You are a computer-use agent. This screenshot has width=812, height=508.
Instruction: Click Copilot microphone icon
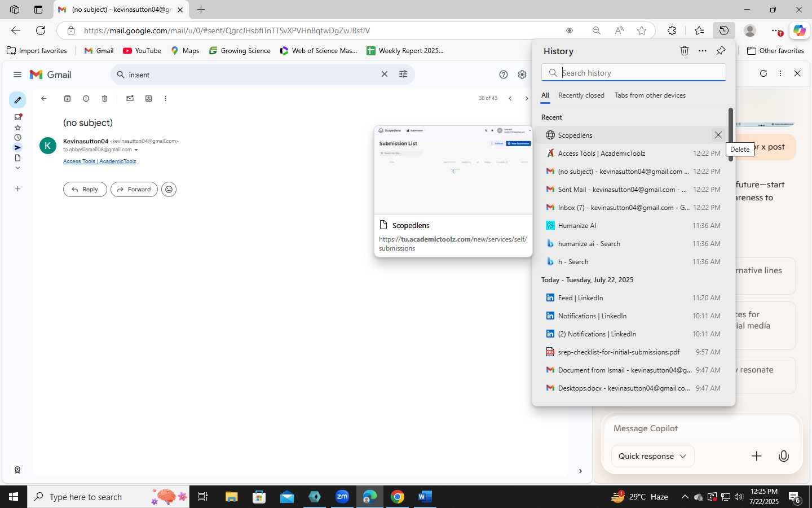[x=784, y=456]
